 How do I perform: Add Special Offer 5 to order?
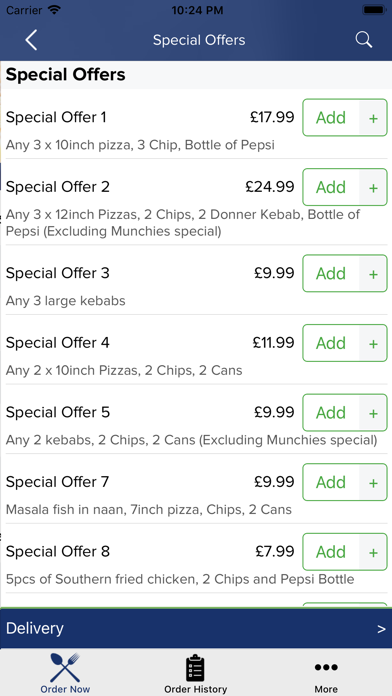coord(331,413)
